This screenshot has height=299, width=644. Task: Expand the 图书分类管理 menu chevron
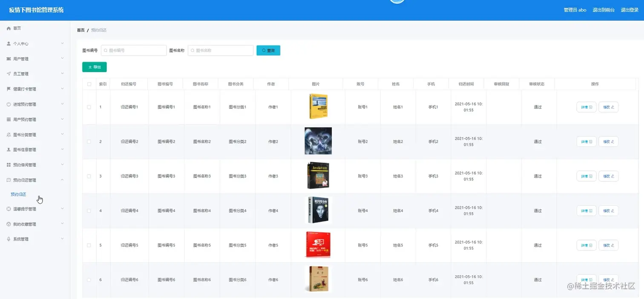click(x=62, y=134)
